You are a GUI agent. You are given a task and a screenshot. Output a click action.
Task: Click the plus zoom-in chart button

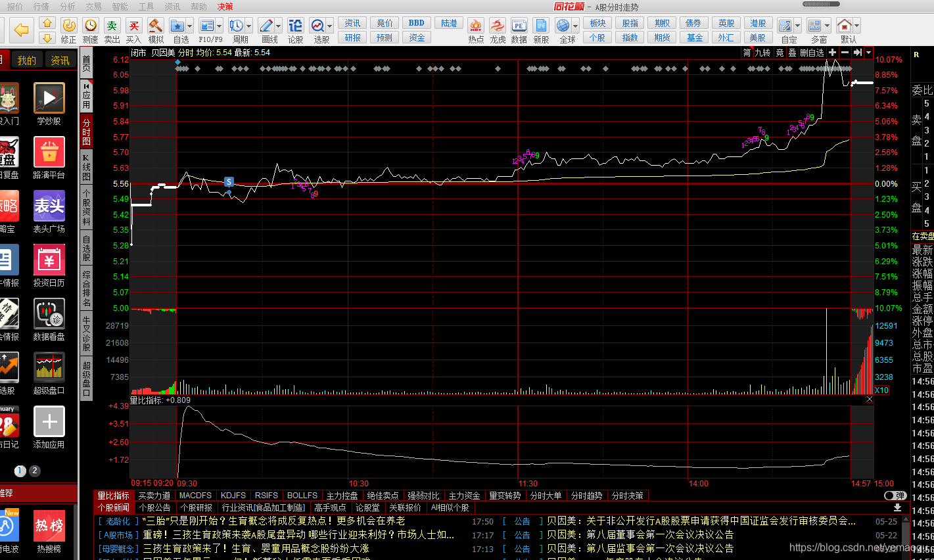(833, 53)
